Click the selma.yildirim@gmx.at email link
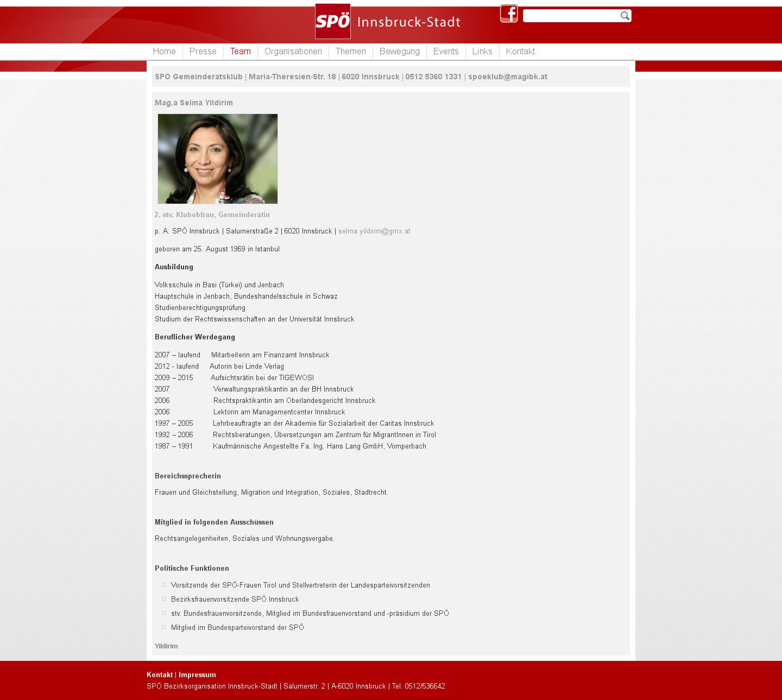The image size is (782, 700). pos(374,231)
